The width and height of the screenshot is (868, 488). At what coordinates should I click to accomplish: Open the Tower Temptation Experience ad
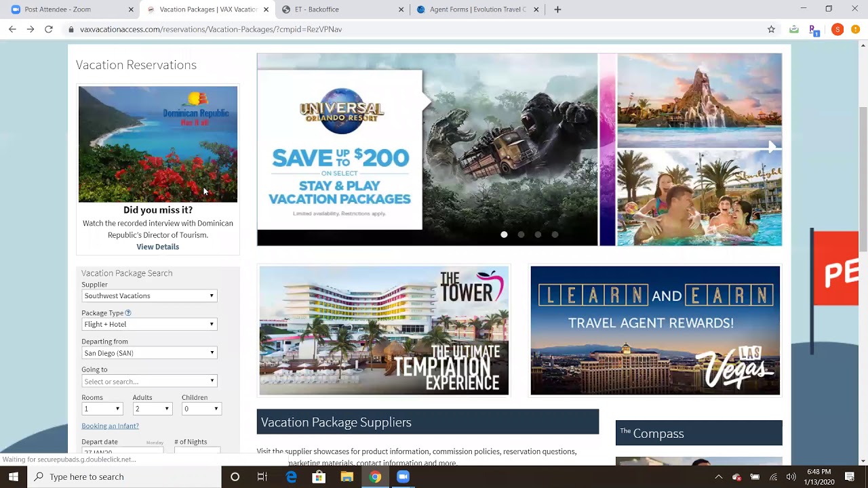(x=384, y=330)
